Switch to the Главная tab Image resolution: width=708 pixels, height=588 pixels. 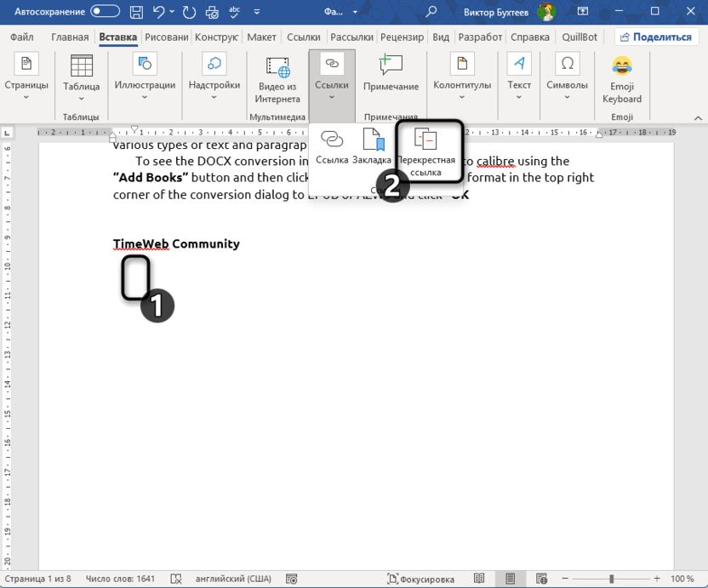[70, 37]
